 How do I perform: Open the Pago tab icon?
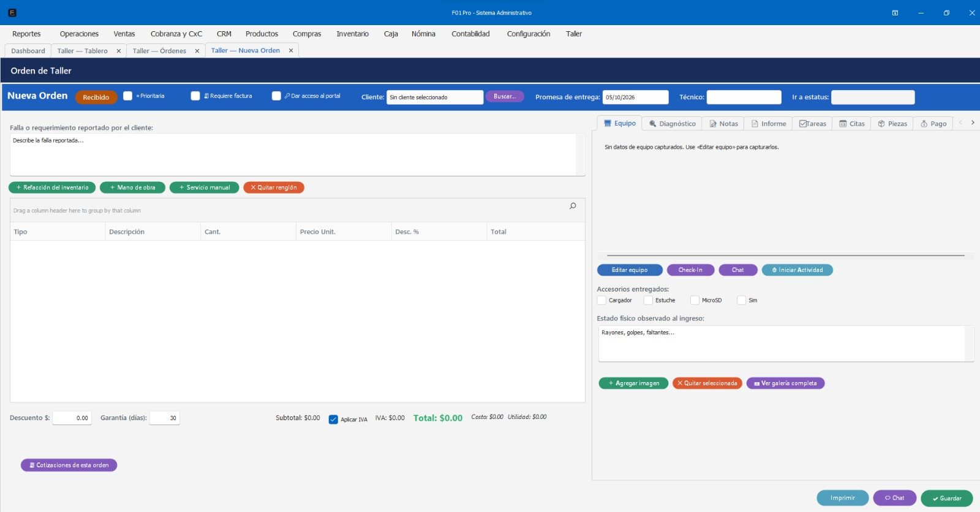[x=924, y=124]
